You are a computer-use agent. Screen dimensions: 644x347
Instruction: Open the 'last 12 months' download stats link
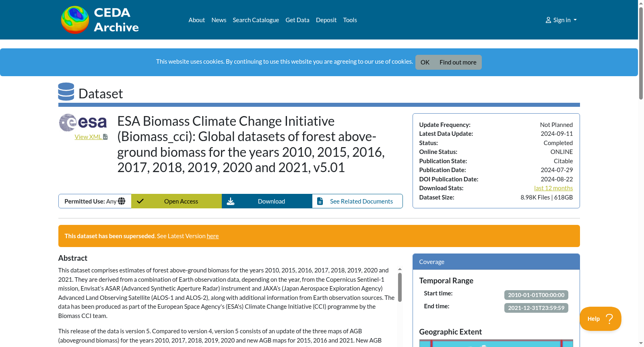tap(553, 188)
